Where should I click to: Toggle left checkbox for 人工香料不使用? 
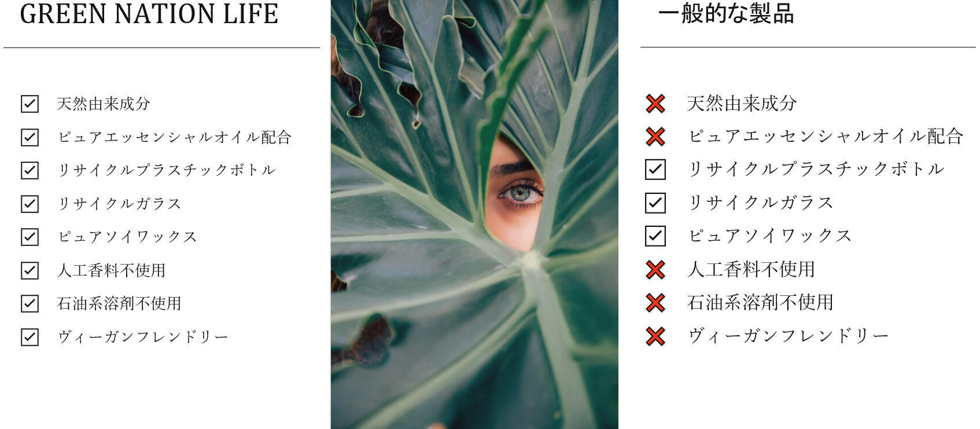30,270
